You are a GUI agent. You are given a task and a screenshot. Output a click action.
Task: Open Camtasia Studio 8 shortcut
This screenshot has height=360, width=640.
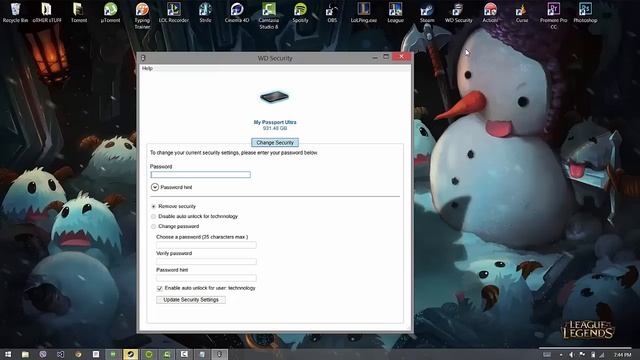pyautogui.click(x=269, y=16)
